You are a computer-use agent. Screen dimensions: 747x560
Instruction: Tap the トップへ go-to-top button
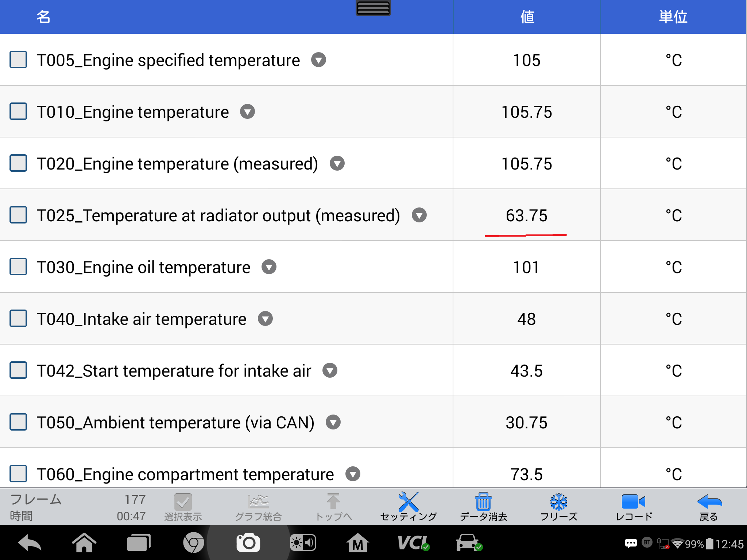pos(333,507)
